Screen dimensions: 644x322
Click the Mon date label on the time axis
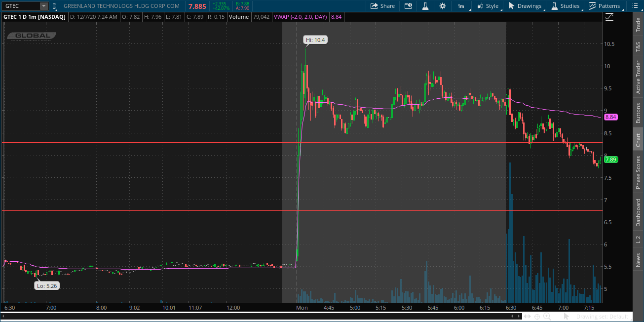302,308
